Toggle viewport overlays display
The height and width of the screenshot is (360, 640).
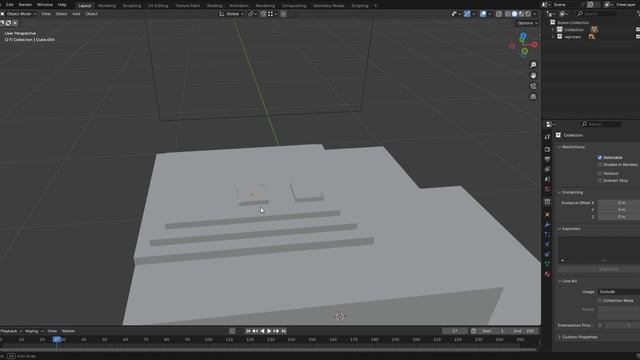coord(483,14)
